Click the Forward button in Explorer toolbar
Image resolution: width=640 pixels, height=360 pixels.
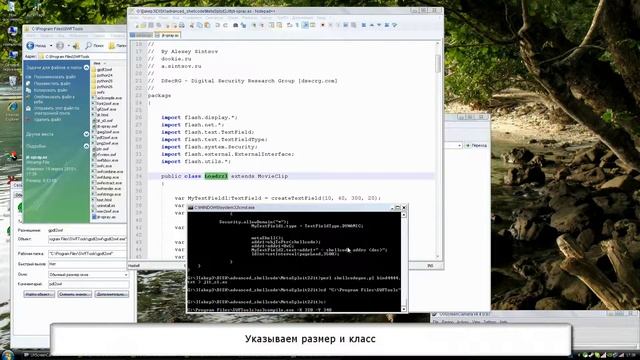tap(60, 46)
